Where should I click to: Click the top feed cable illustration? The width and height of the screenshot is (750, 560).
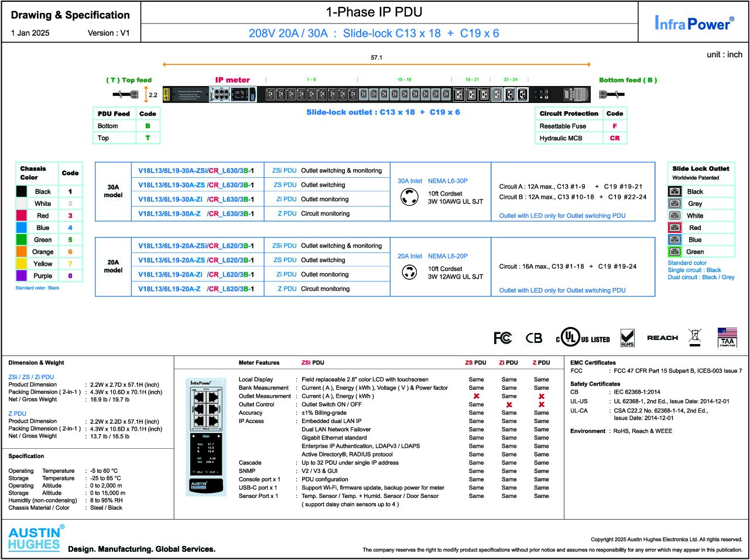[x=125, y=94]
